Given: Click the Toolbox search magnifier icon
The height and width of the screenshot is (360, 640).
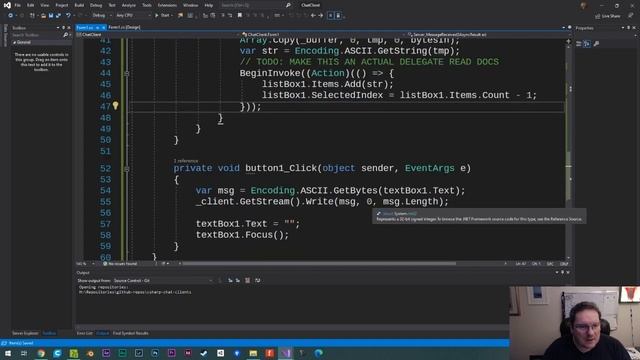Looking at the screenshot, I should click(65, 35).
